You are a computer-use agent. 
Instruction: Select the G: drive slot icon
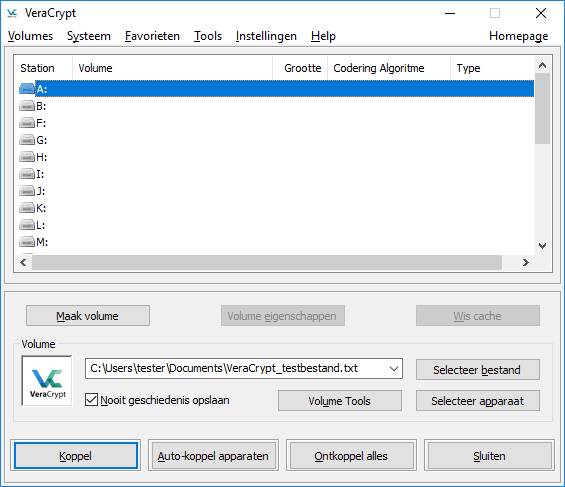[x=27, y=140]
